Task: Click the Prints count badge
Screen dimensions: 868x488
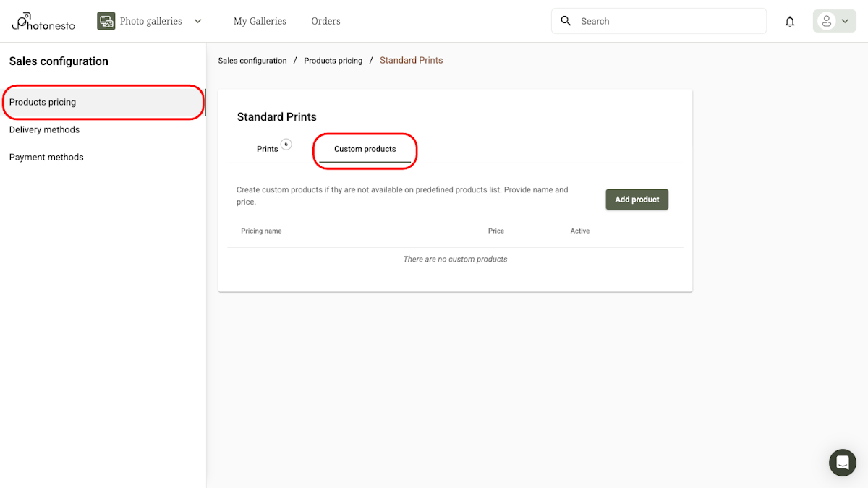Action: (286, 144)
